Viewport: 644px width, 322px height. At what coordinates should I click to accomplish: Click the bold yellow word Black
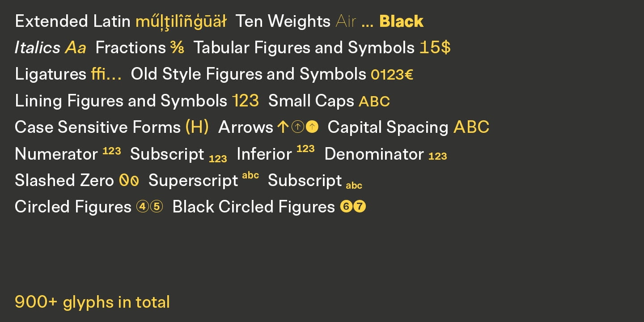(x=401, y=21)
